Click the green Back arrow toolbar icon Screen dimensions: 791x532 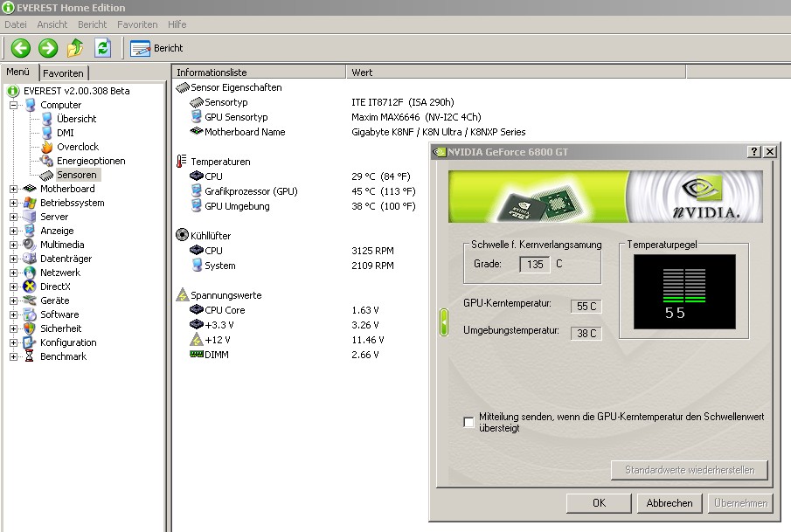pos(21,48)
